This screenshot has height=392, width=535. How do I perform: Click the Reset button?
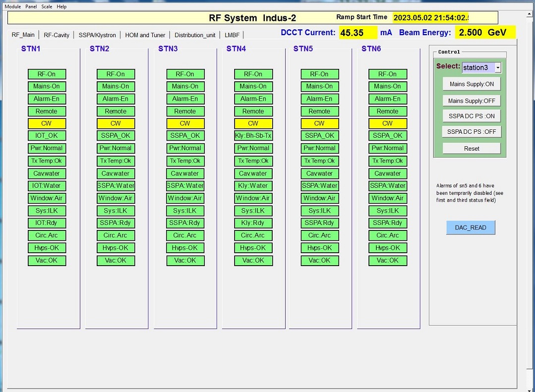(472, 148)
